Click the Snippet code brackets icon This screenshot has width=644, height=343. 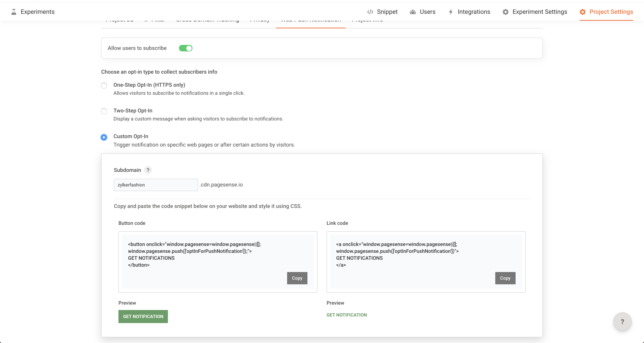(x=370, y=12)
